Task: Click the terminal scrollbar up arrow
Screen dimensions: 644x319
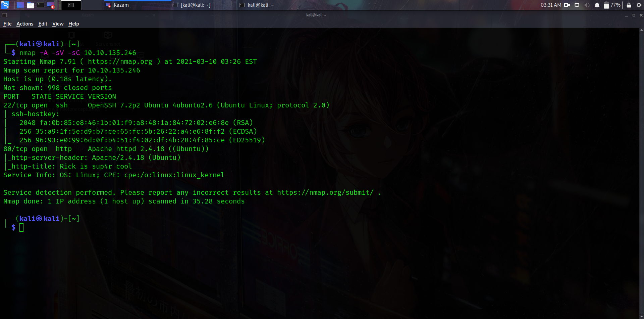Action: (x=642, y=30)
